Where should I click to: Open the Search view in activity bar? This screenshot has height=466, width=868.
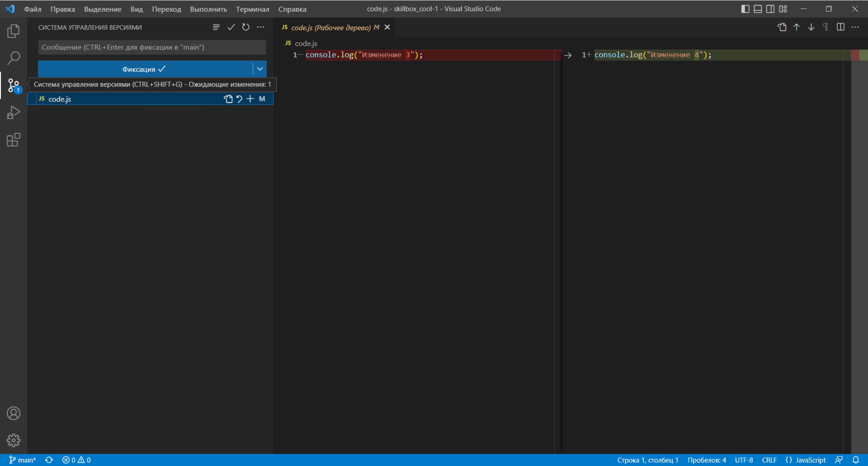(14, 58)
